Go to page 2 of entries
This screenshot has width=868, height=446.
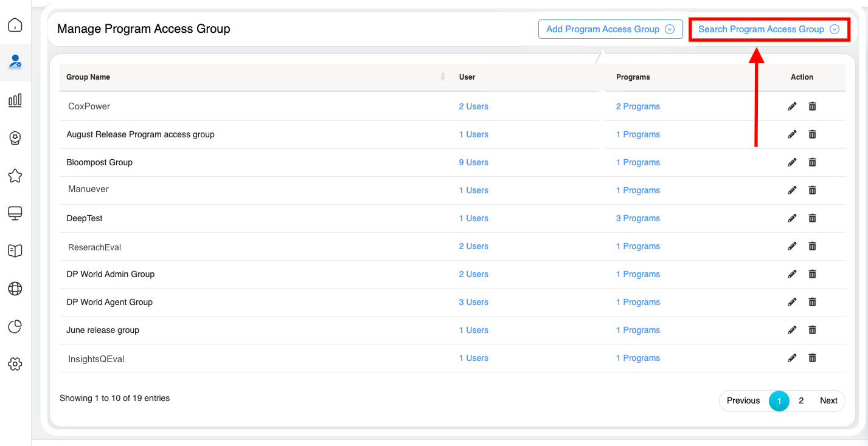801,400
